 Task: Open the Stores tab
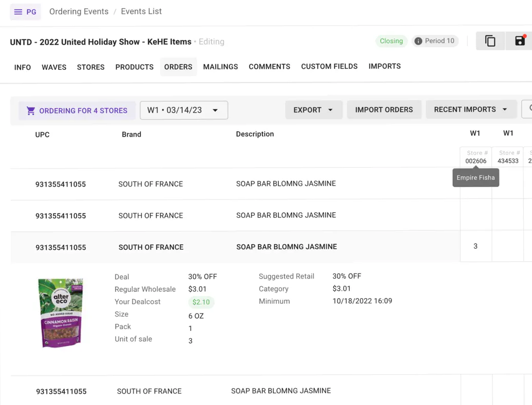[91, 67]
